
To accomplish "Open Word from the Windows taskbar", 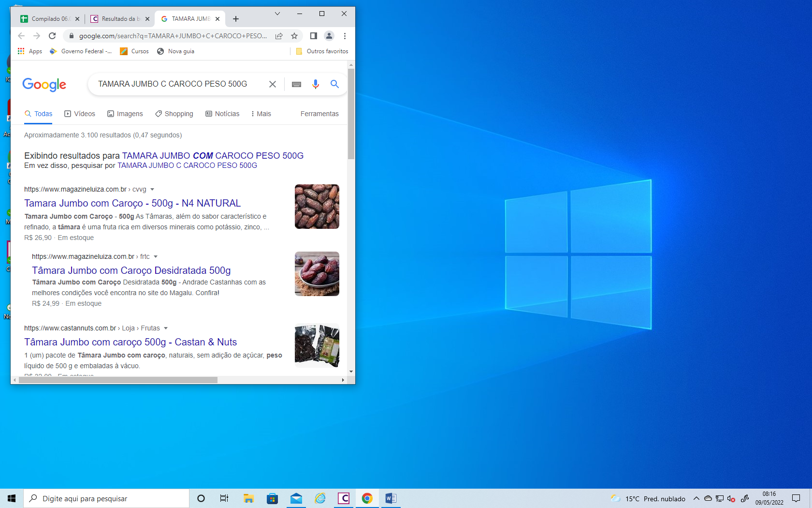I will (391, 498).
